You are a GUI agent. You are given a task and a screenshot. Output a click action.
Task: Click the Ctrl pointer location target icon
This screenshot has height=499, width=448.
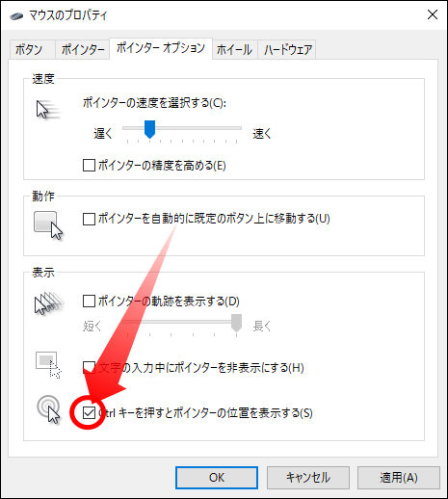coord(49,409)
